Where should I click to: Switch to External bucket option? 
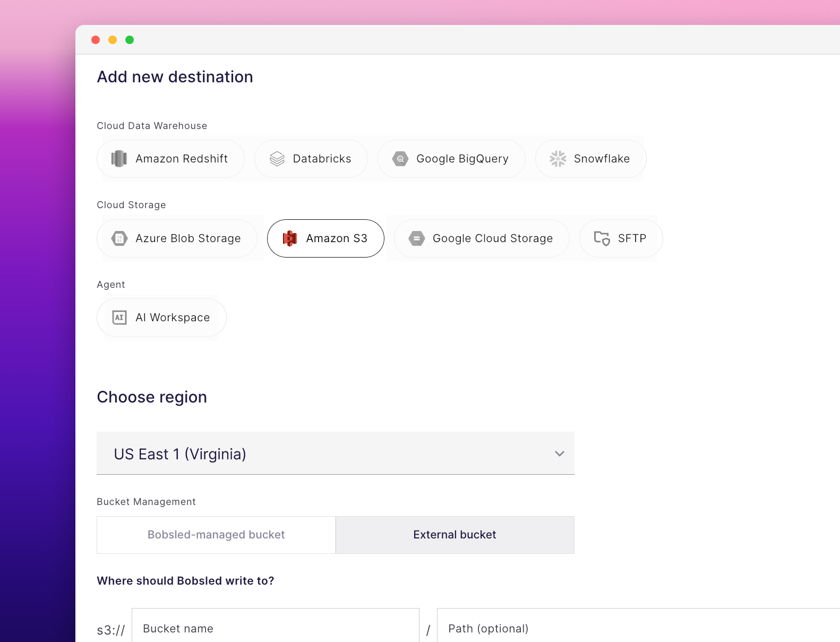[x=455, y=535]
